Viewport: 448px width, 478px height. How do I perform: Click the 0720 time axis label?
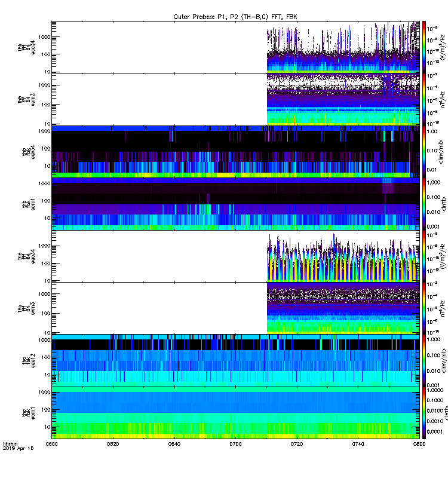296,444
